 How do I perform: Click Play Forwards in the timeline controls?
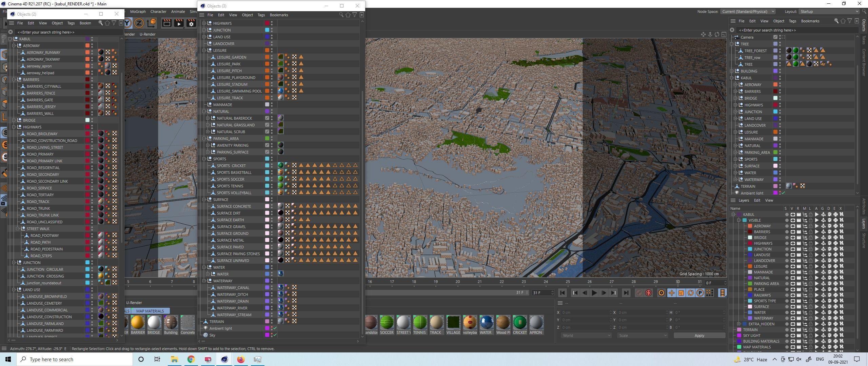594,293
